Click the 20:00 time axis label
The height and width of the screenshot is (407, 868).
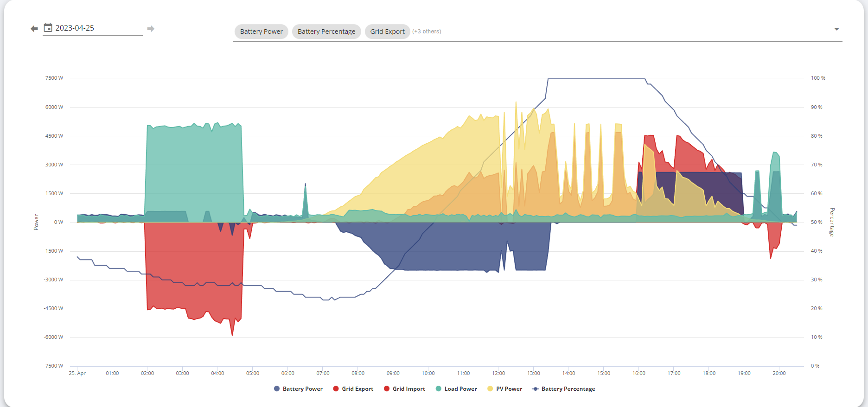[x=779, y=373]
